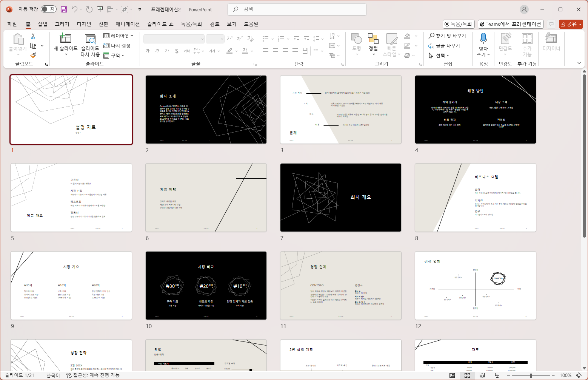This screenshot has width=588, height=380.
Task: Click the Redo icon in quick access
Action: point(89,9)
